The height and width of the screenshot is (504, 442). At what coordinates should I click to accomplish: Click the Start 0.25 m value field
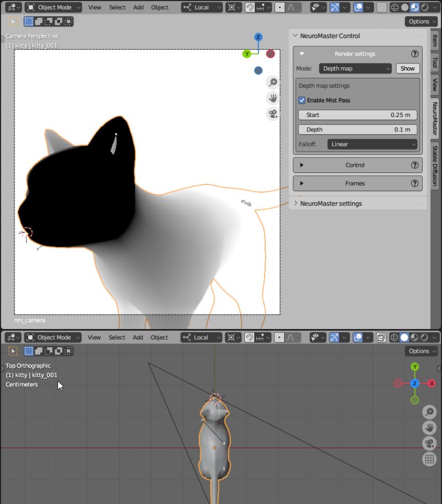(x=357, y=115)
